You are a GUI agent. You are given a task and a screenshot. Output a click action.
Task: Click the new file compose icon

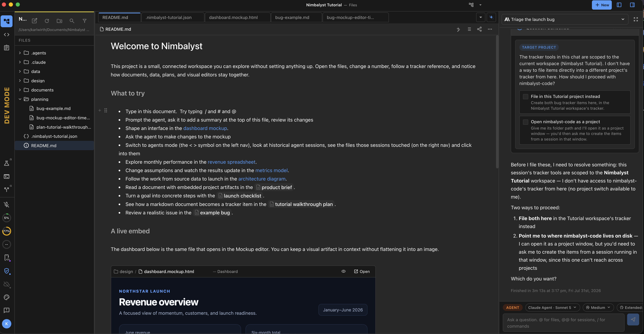point(34,21)
